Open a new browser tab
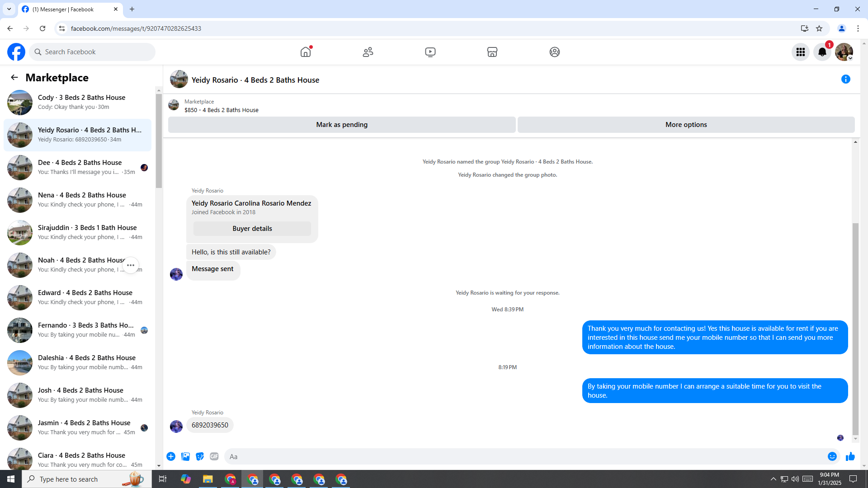 (132, 9)
